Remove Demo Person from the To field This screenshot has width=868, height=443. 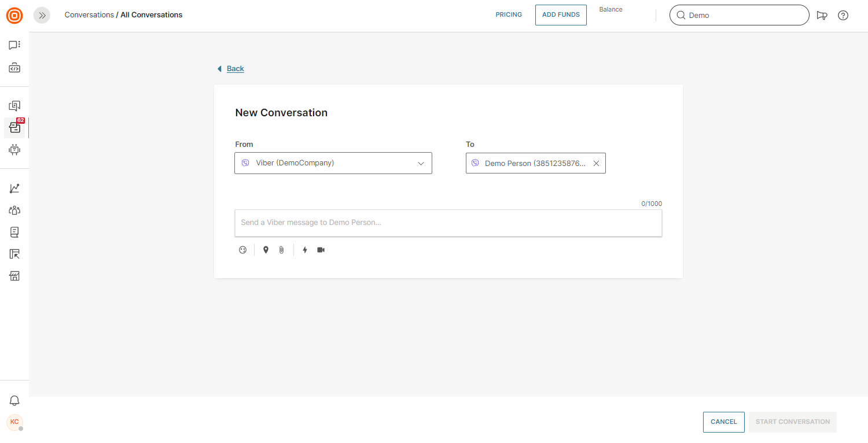coord(596,164)
